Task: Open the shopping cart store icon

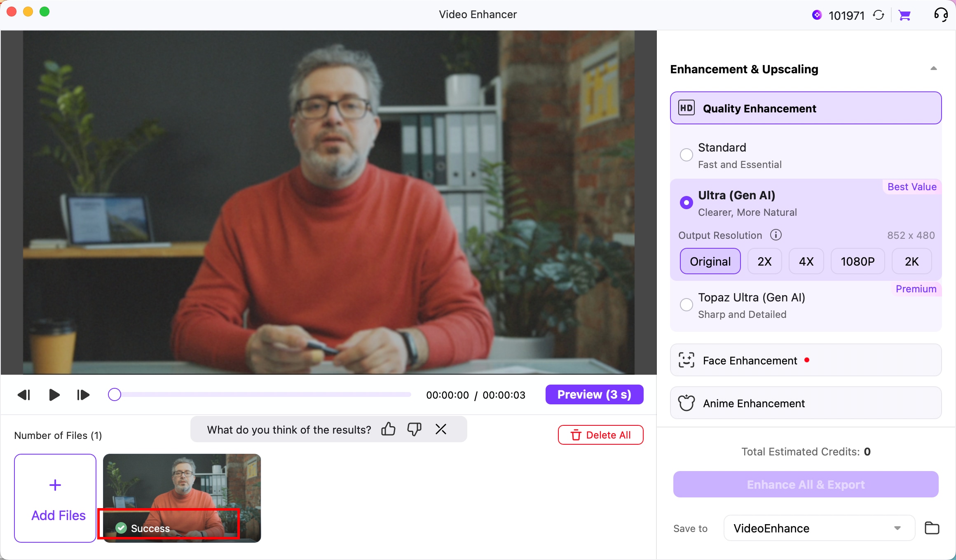Action: pyautogui.click(x=904, y=15)
